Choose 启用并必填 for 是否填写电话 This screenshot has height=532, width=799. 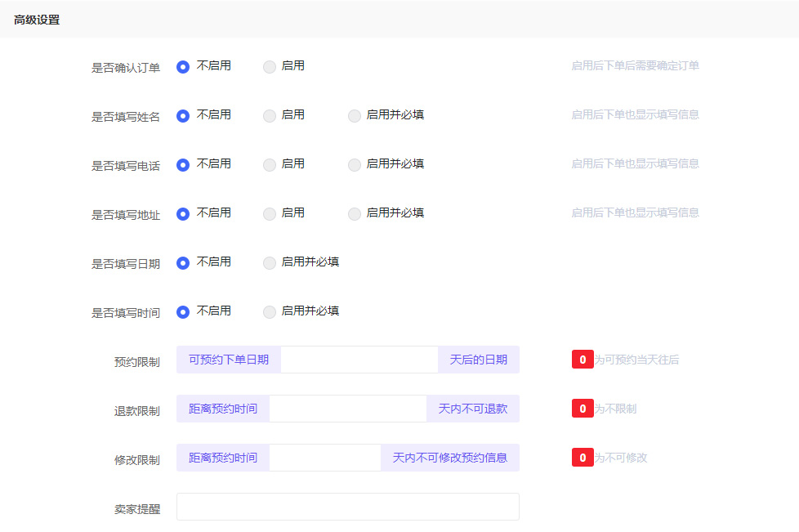coord(355,165)
